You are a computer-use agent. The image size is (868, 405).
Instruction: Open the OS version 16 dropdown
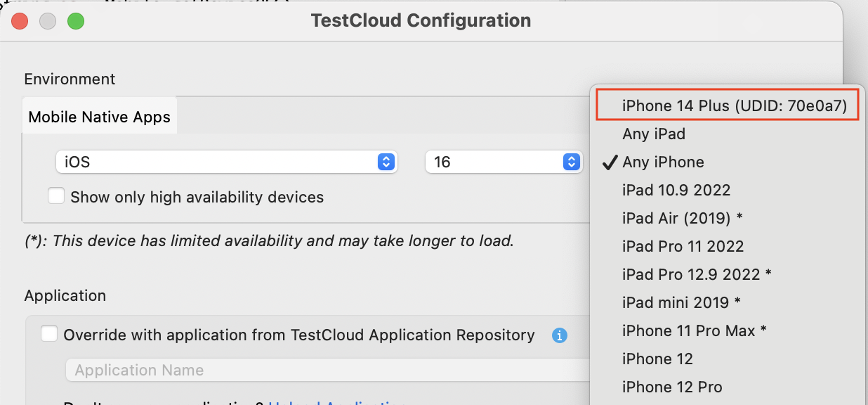tap(503, 162)
